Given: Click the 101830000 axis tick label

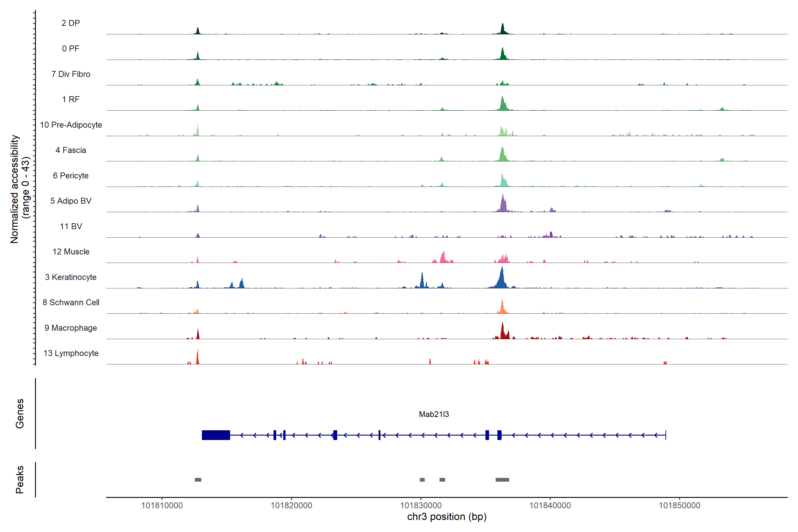Looking at the screenshot, I should click(421, 506).
